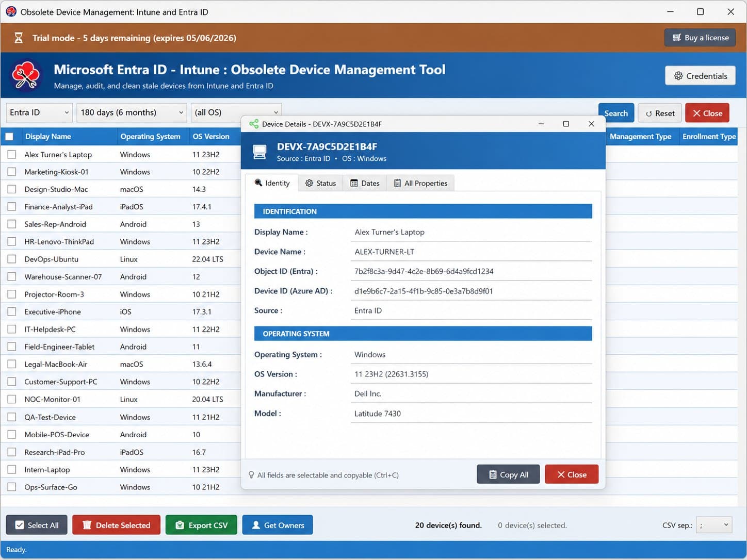Open the 180 days (6 months) dropdown
Screen dimensions: 747x560
click(132, 112)
